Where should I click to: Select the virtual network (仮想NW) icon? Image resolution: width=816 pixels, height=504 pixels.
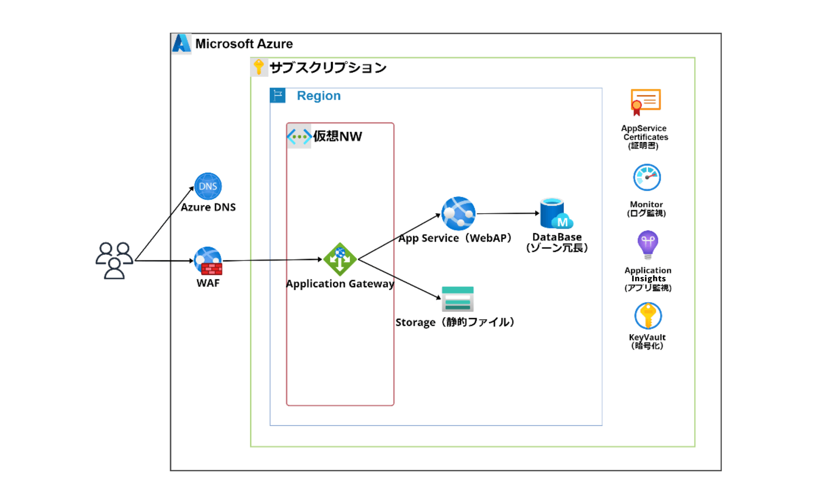[x=299, y=137]
